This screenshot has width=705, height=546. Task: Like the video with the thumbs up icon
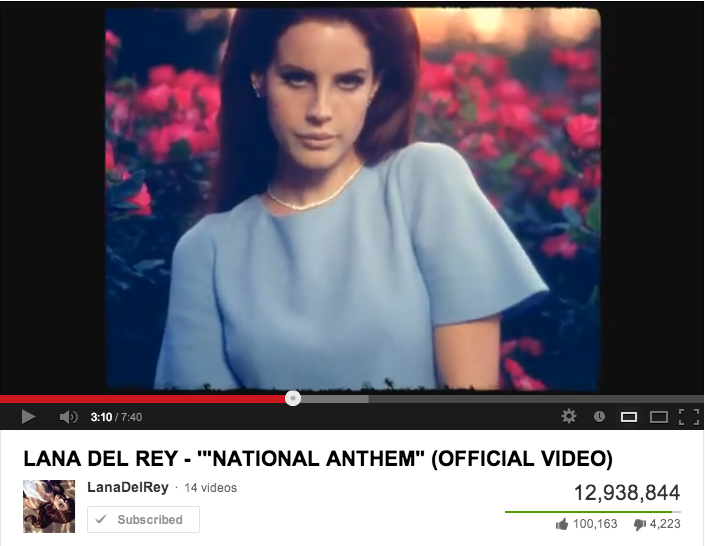tap(562, 524)
